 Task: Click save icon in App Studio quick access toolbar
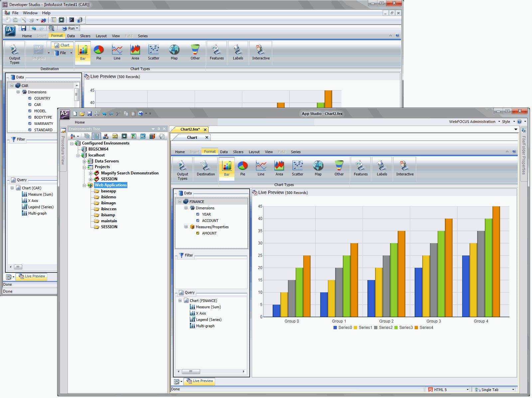click(89, 114)
